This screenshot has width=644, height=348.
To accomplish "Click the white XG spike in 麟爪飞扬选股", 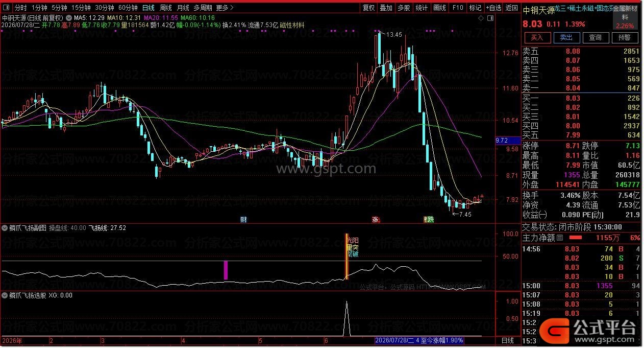I will tap(347, 318).
